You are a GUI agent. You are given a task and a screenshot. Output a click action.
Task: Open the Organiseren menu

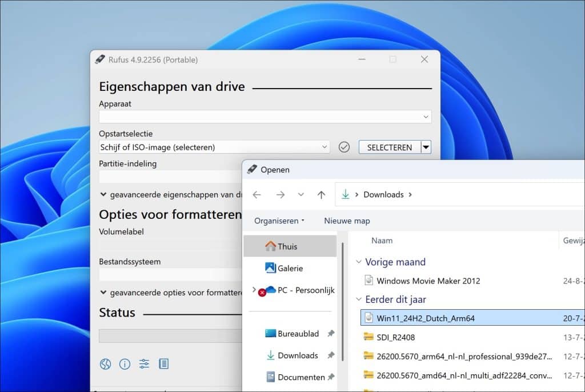click(x=279, y=221)
